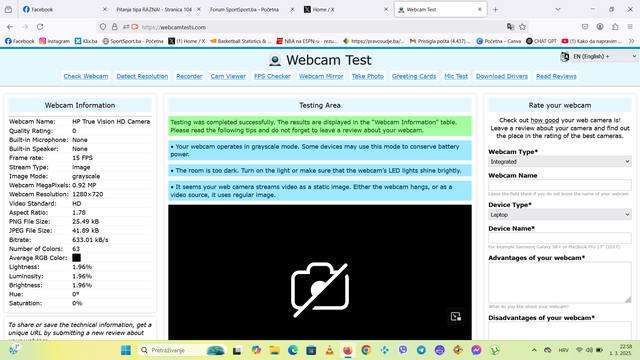Expand the list all tabs chevron

pyautogui.click(x=558, y=9)
